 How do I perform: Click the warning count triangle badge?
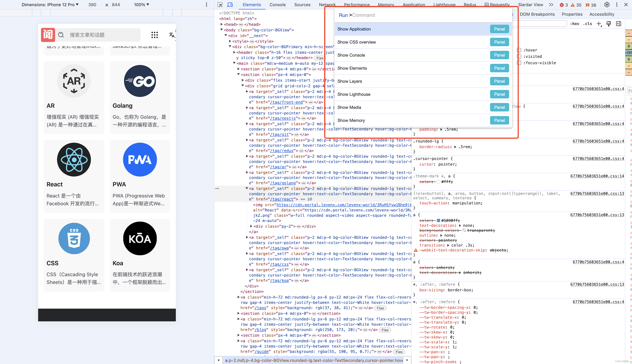click(576, 5)
